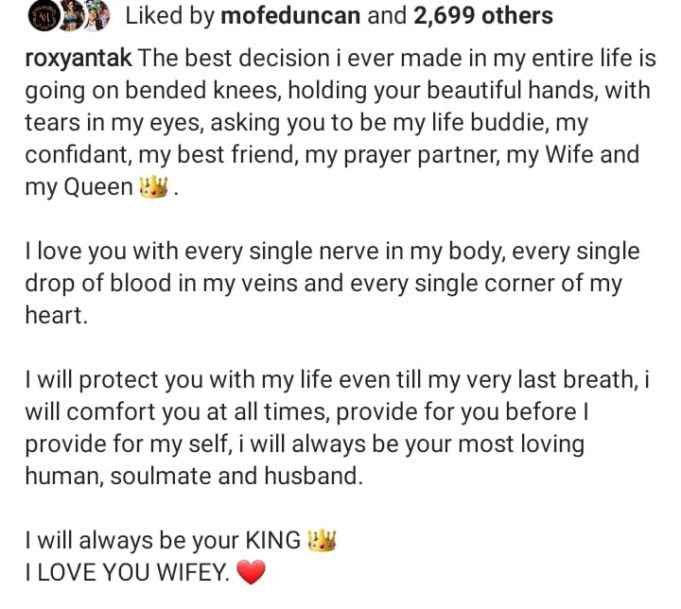The image size is (681, 609).
Task: Click the 'I will always be your KING' line
Action: (163, 541)
